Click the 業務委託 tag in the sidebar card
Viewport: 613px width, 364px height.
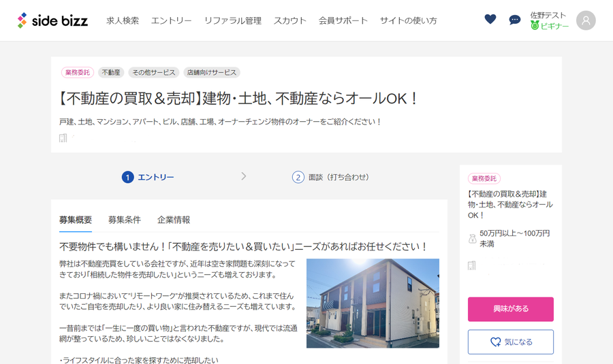484,178
